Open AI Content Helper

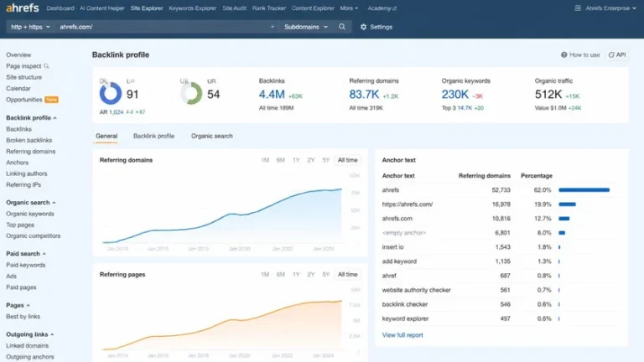click(x=101, y=8)
